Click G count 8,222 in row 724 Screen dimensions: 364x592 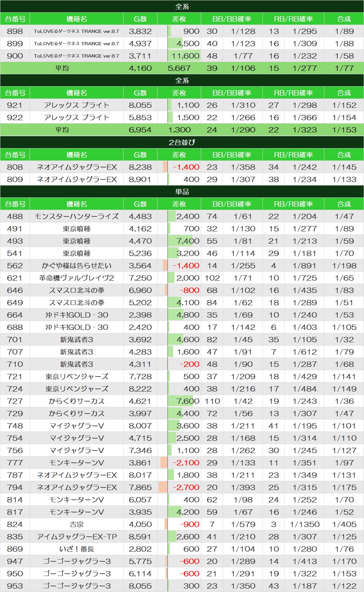[x=140, y=389]
